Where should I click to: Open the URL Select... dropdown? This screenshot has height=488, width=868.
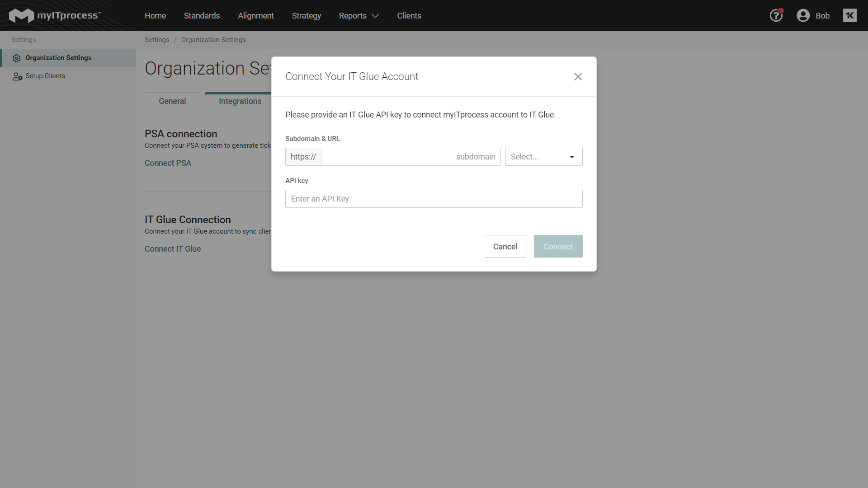(544, 157)
